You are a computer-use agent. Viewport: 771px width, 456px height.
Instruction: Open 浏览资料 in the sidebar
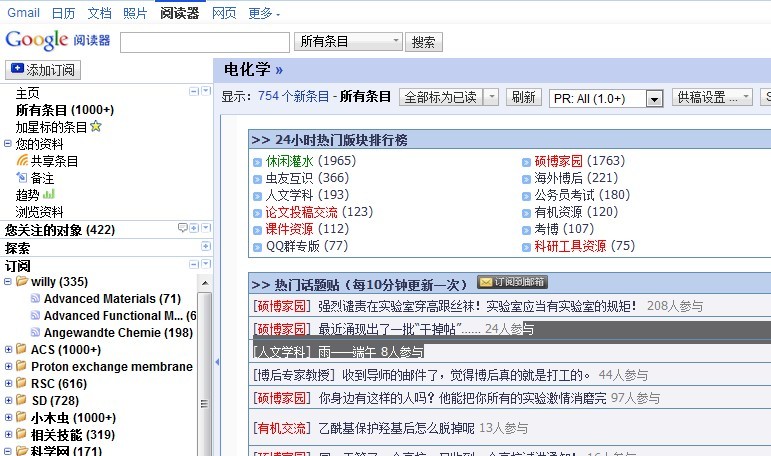click(39, 212)
